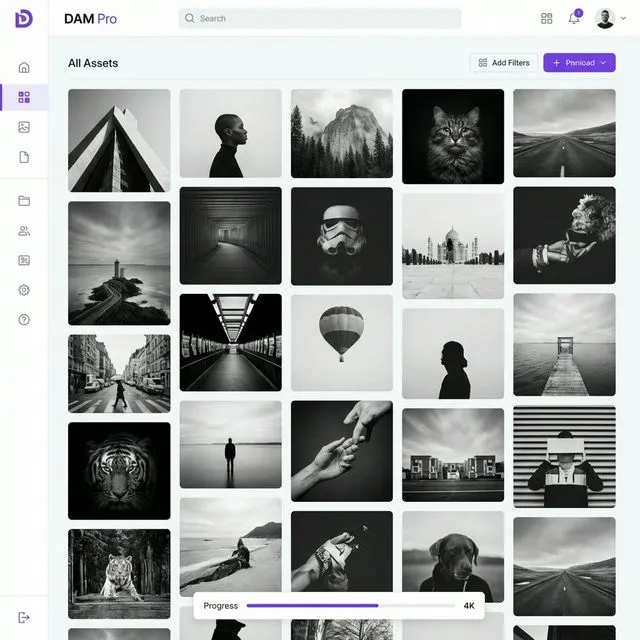Open the Settings gear icon in sidebar

coord(24,290)
